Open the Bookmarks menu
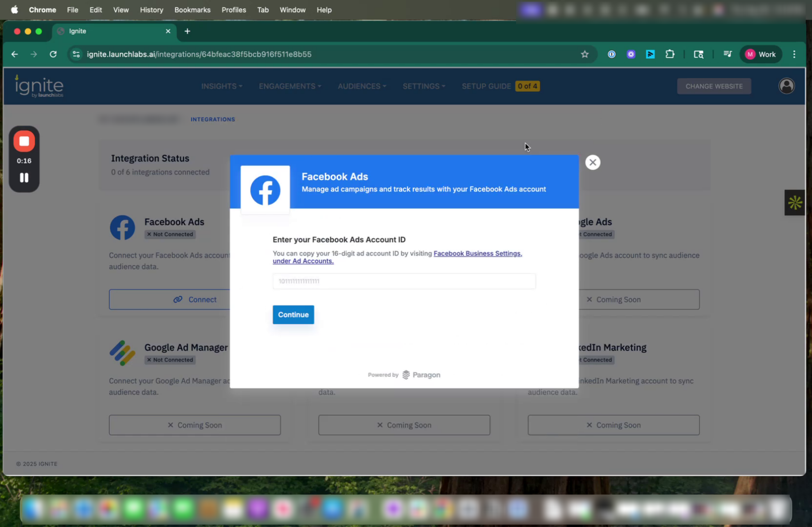This screenshot has height=527, width=812. click(x=192, y=10)
